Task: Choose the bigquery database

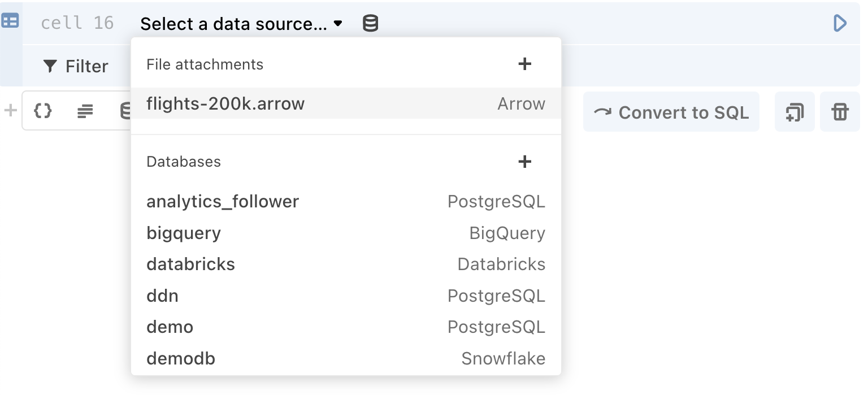Action: (x=184, y=233)
